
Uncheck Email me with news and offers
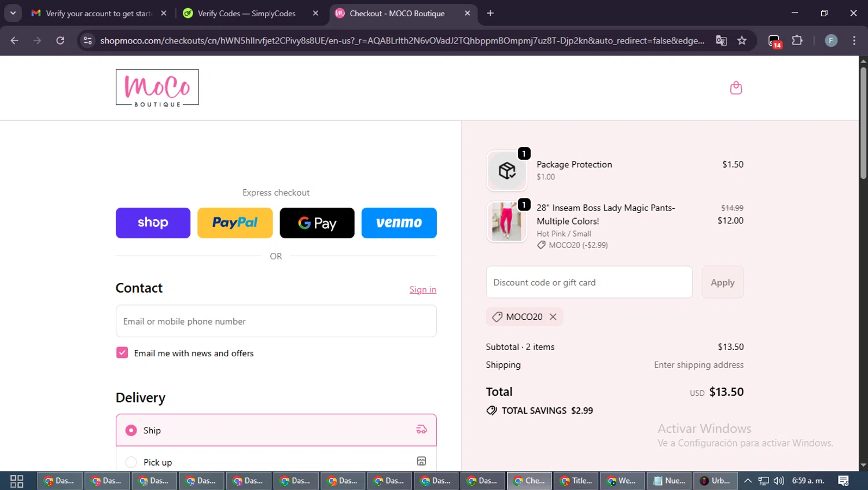point(122,353)
